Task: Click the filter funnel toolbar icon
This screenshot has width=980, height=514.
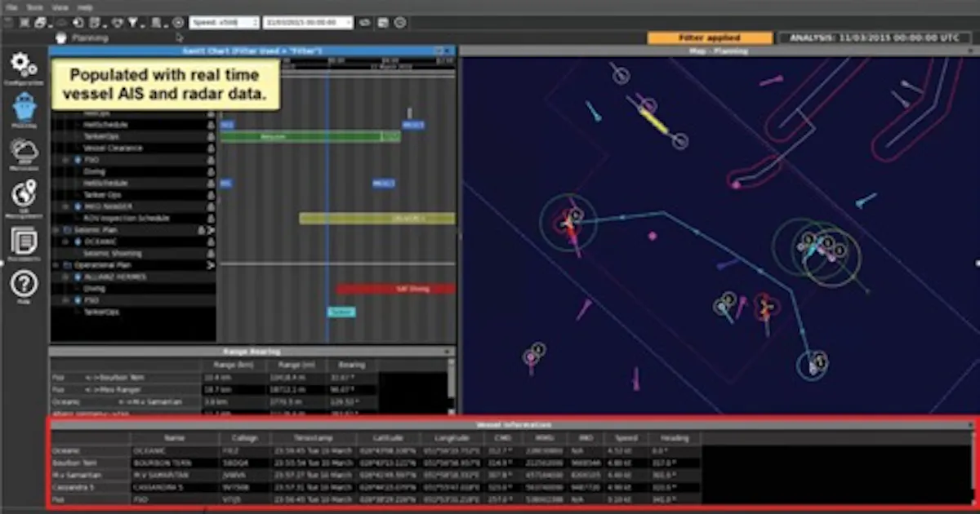Action: click(132, 22)
